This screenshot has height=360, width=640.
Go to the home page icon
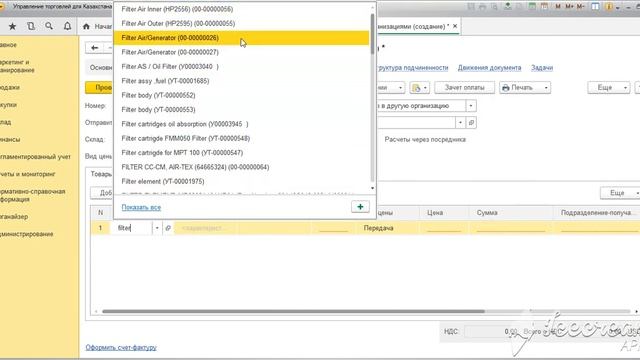coord(86,26)
